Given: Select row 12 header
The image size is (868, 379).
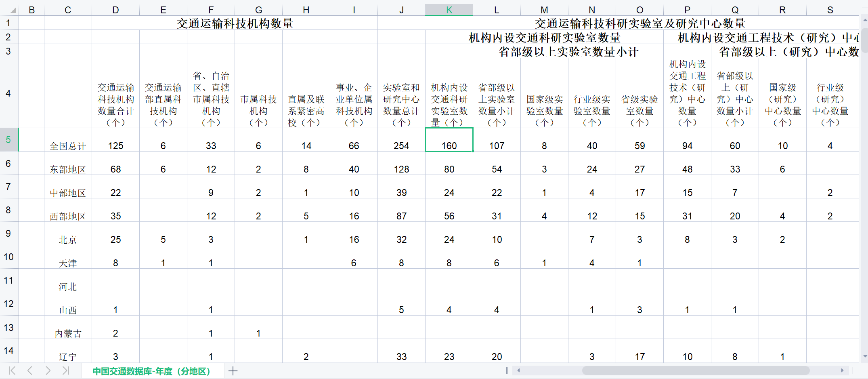Looking at the screenshot, I should pyautogui.click(x=8, y=304).
